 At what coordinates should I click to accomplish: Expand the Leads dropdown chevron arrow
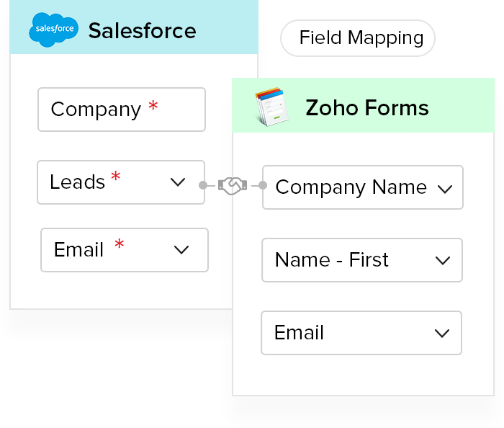178,182
